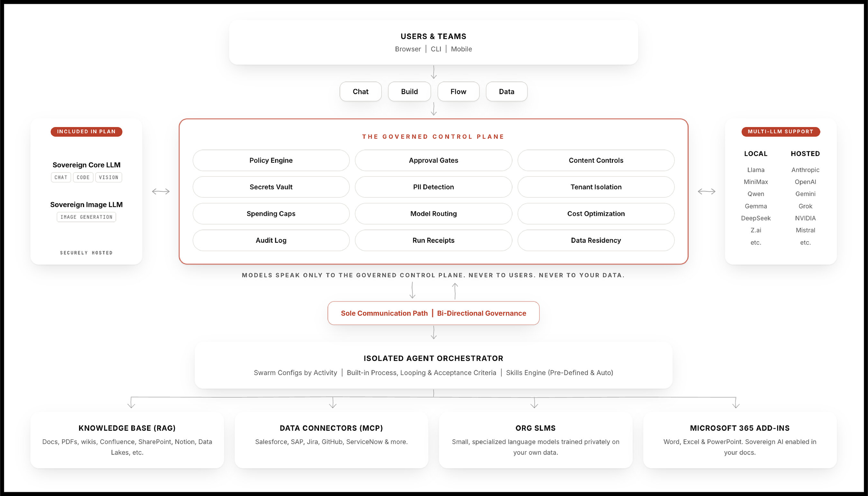Click the Browser text under Users & Teams

(408, 49)
